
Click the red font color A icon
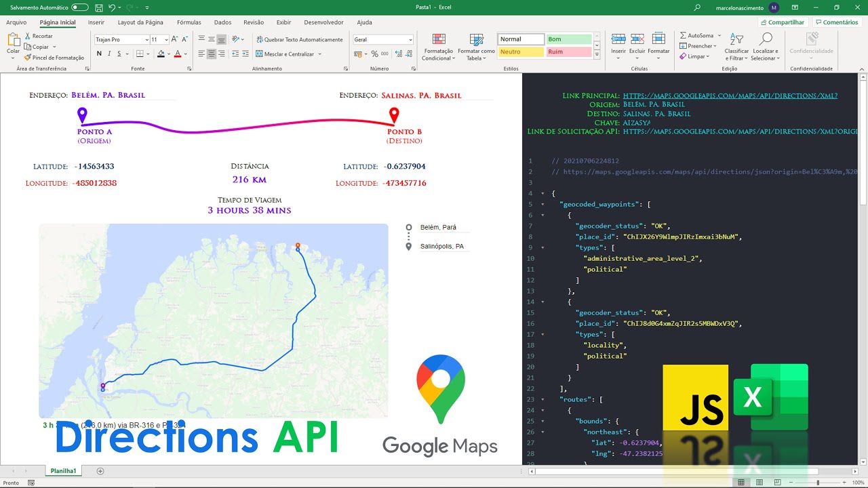point(177,54)
